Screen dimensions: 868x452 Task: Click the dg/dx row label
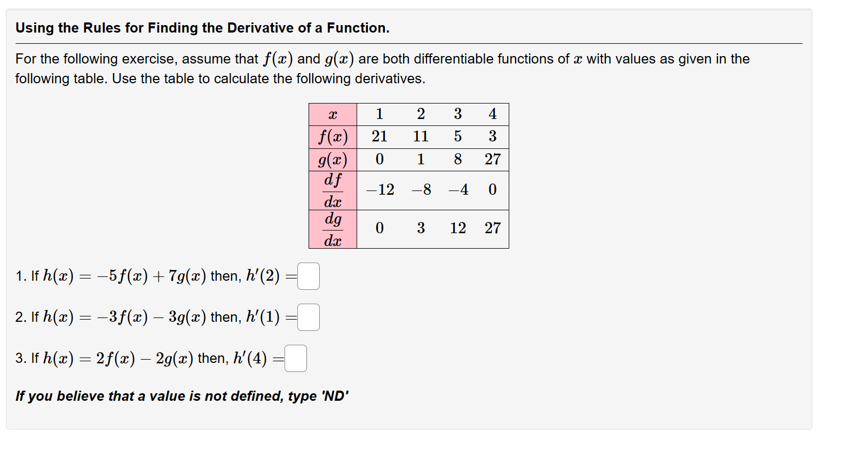333,228
